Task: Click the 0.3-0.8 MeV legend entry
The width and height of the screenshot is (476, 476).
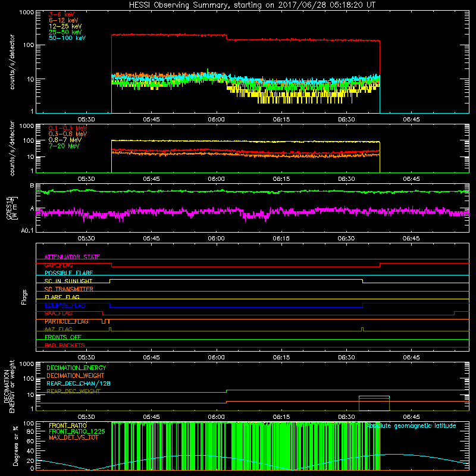Action: (68, 134)
